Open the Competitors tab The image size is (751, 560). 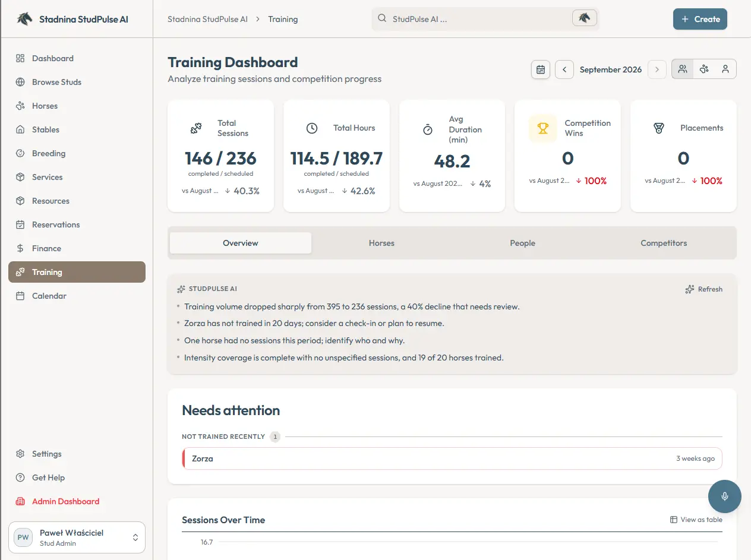click(x=664, y=243)
